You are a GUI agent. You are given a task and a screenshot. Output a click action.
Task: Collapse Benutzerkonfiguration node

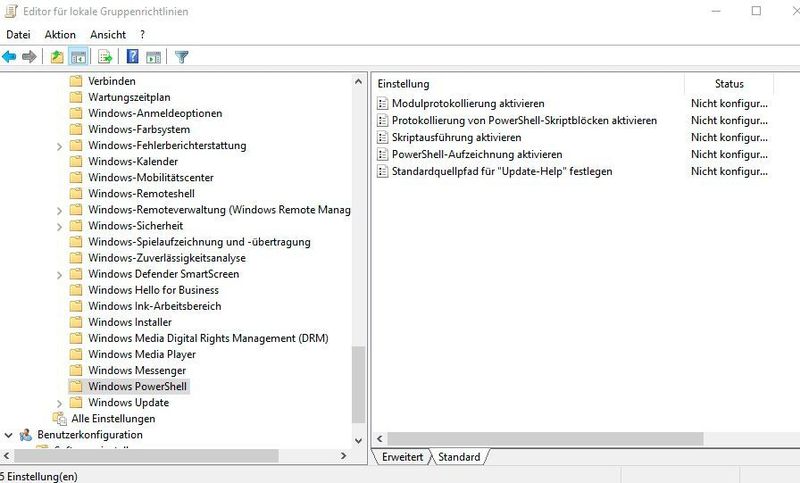pos(9,435)
